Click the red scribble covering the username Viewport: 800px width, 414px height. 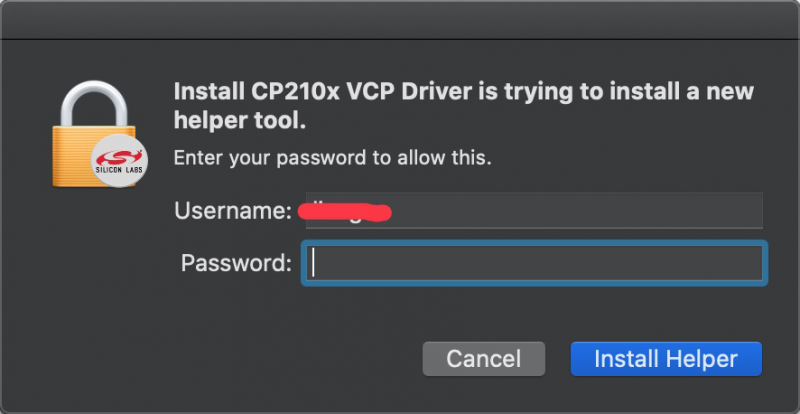pyautogui.click(x=344, y=211)
